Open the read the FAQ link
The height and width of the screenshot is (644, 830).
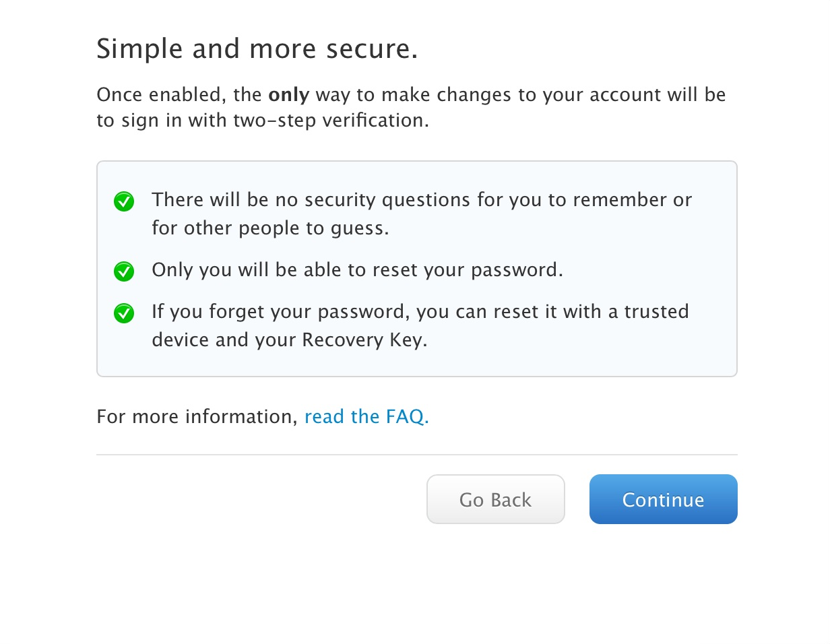pos(366,416)
